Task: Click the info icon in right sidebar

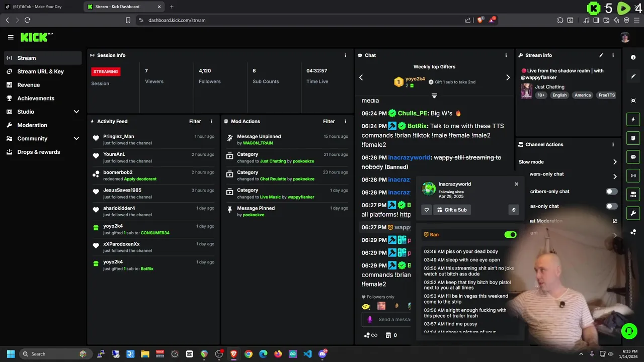Action: 633,58
